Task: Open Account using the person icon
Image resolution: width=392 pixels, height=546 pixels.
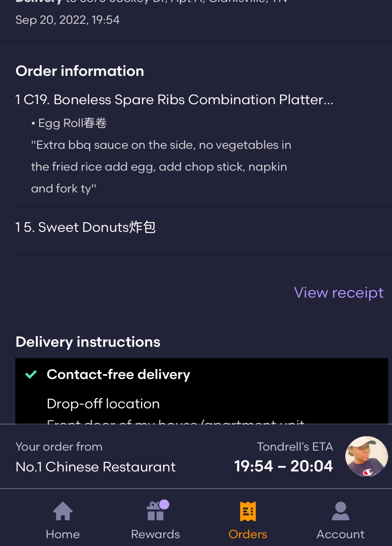Action: tap(340, 511)
